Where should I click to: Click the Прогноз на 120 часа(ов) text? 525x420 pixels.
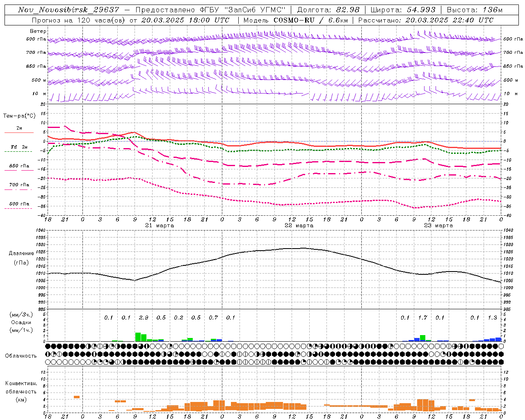[78, 20]
